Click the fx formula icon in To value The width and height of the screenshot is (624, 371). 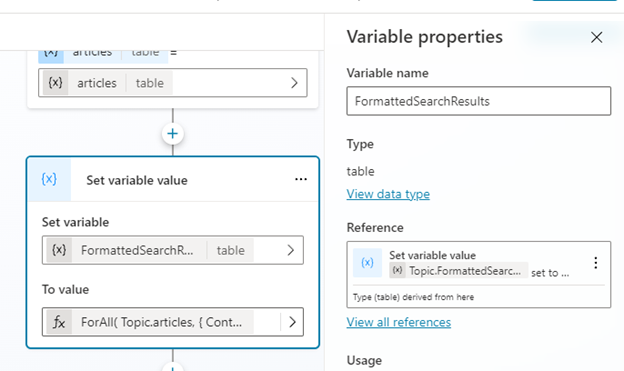[x=59, y=322]
